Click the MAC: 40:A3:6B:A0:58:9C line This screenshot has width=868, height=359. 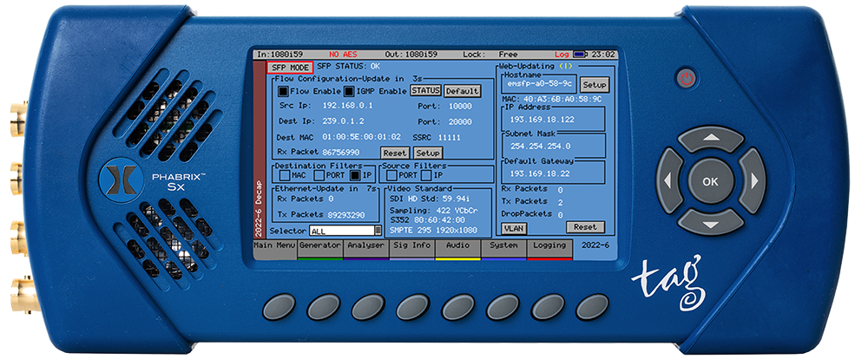point(551,100)
